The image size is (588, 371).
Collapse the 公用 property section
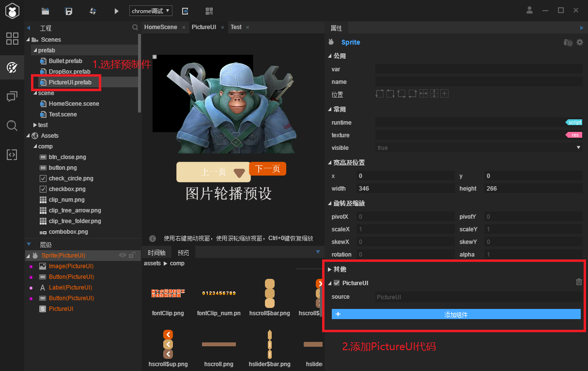pyautogui.click(x=330, y=56)
